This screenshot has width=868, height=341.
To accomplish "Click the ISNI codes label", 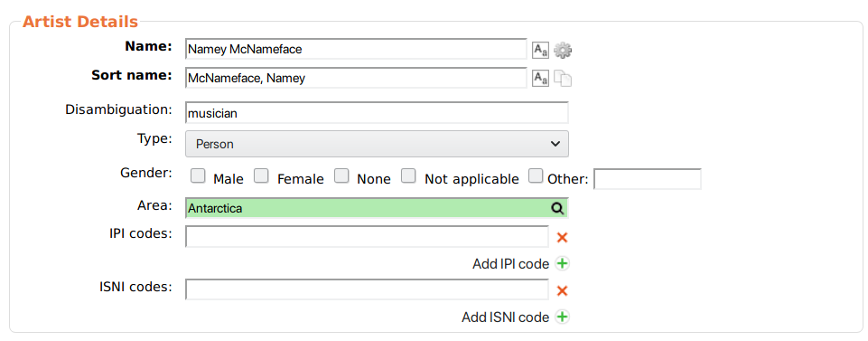I will tap(135, 287).
